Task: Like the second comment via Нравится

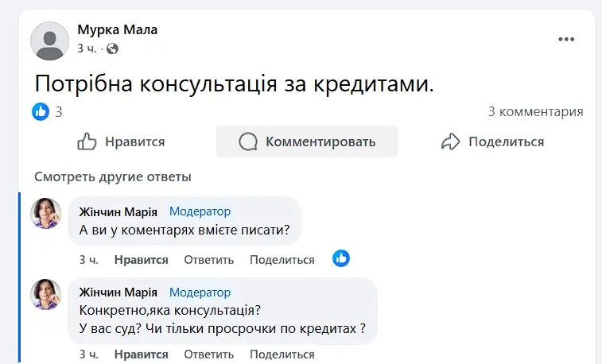Action: pyautogui.click(x=141, y=353)
